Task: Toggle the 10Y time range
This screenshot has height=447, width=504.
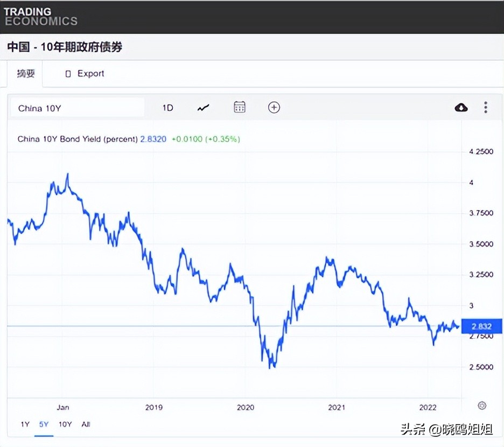Action: tap(65, 424)
